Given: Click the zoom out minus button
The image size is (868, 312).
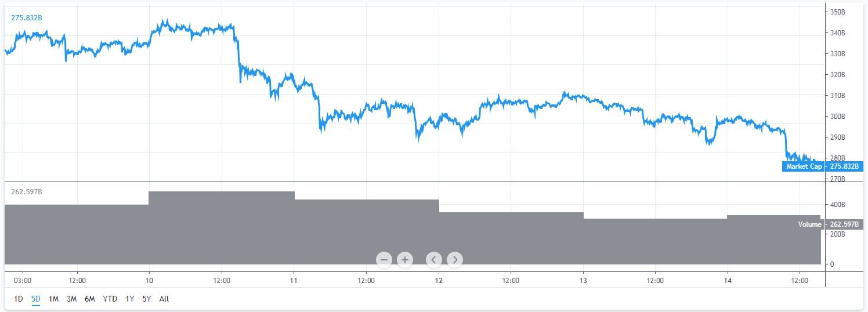Looking at the screenshot, I should tap(384, 259).
